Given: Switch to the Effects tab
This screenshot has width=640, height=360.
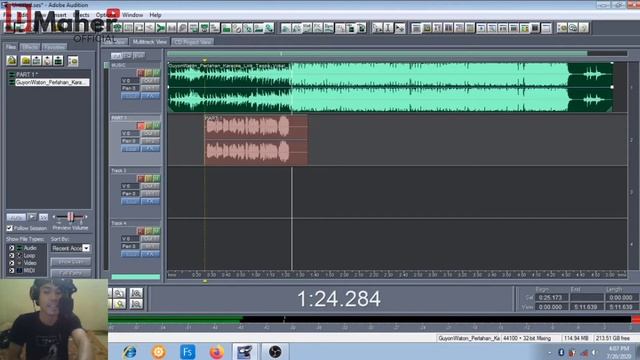Looking at the screenshot, I should [x=30, y=47].
